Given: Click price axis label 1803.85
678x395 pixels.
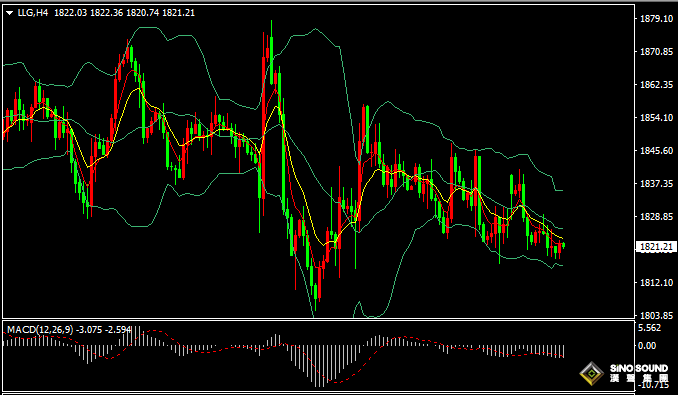Looking at the screenshot, I should pos(656,315).
